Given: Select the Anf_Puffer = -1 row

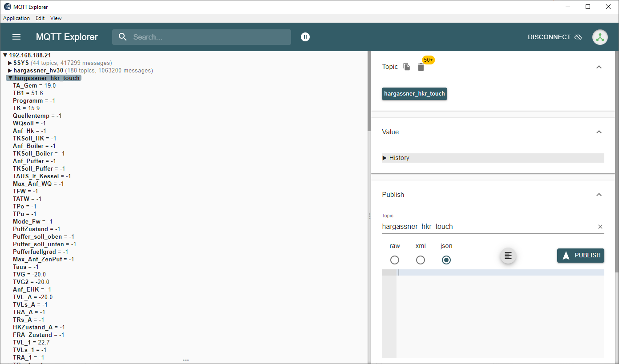Looking at the screenshot, I should pos(34,161).
